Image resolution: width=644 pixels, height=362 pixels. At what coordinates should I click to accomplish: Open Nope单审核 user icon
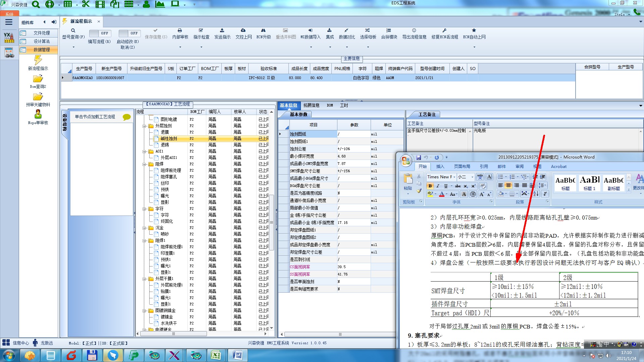coord(38,114)
